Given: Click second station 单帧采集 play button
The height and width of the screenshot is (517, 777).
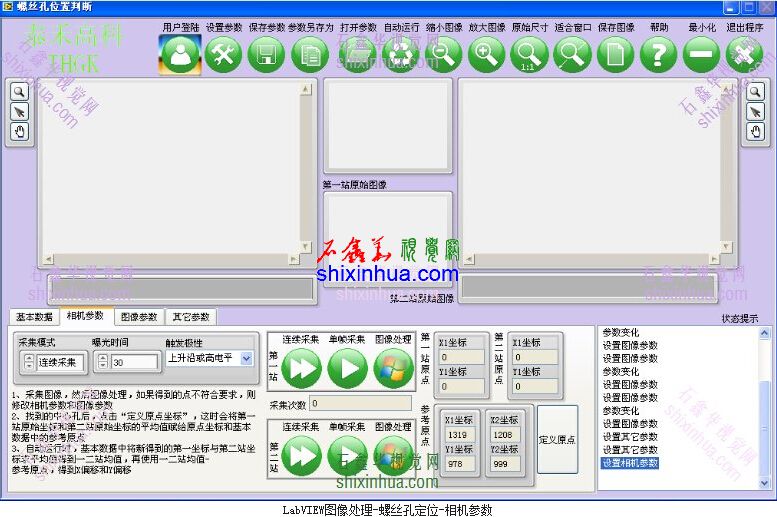Looking at the screenshot, I should [347, 456].
